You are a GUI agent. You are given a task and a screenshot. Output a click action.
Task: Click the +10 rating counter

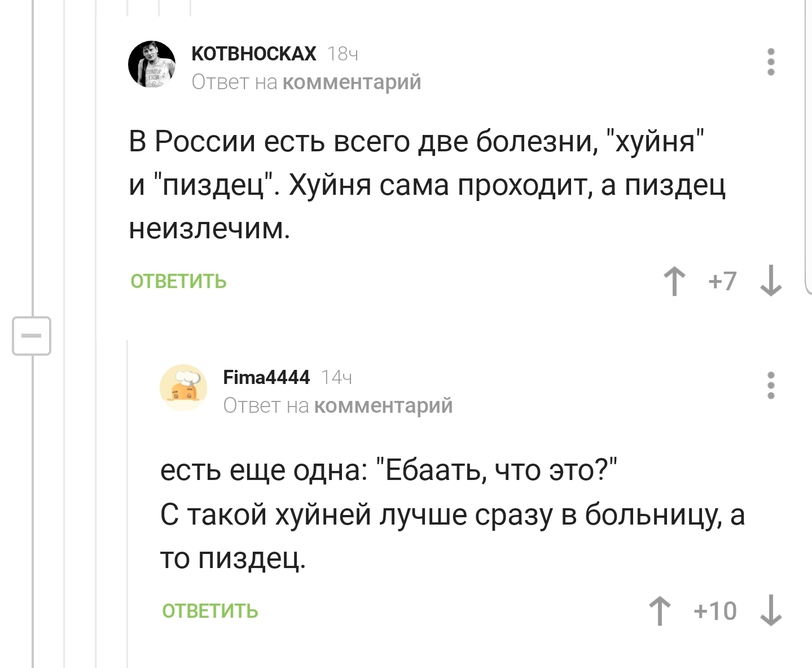tap(716, 612)
